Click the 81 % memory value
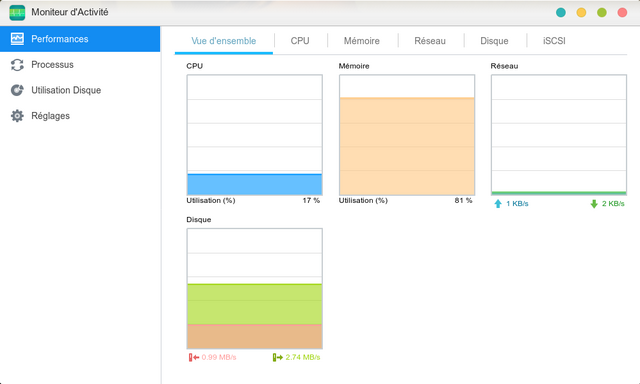The image size is (640, 384). pos(463,200)
